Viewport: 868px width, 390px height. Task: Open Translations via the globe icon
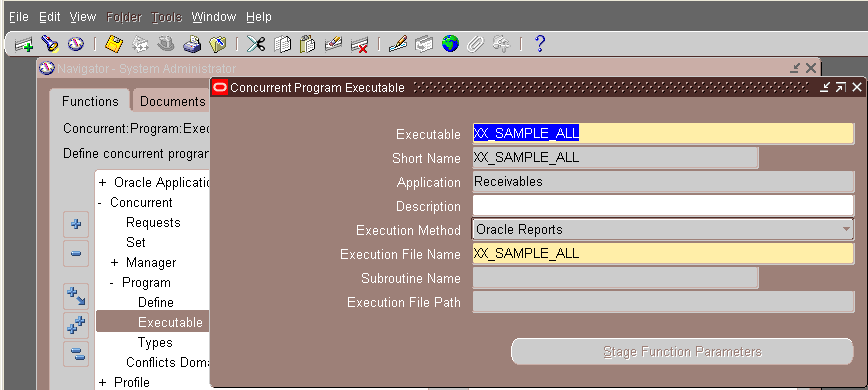pyautogui.click(x=450, y=44)
